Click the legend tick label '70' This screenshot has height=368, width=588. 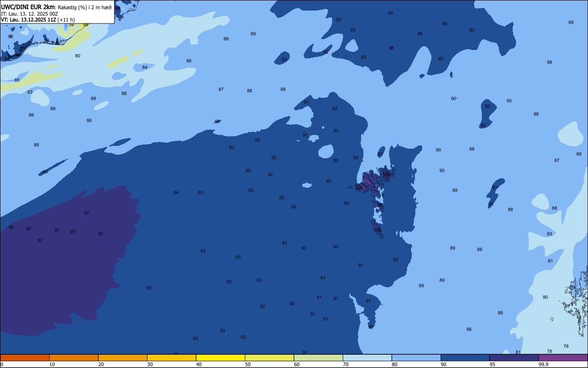click(x=345, y=364)
